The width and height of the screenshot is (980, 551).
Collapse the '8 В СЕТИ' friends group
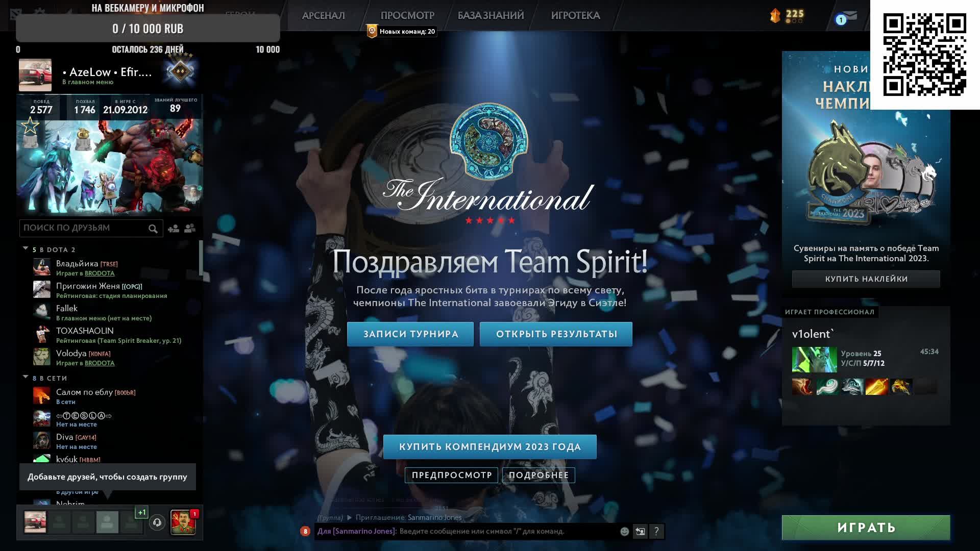pyautogui.click(x=26, y=377)
